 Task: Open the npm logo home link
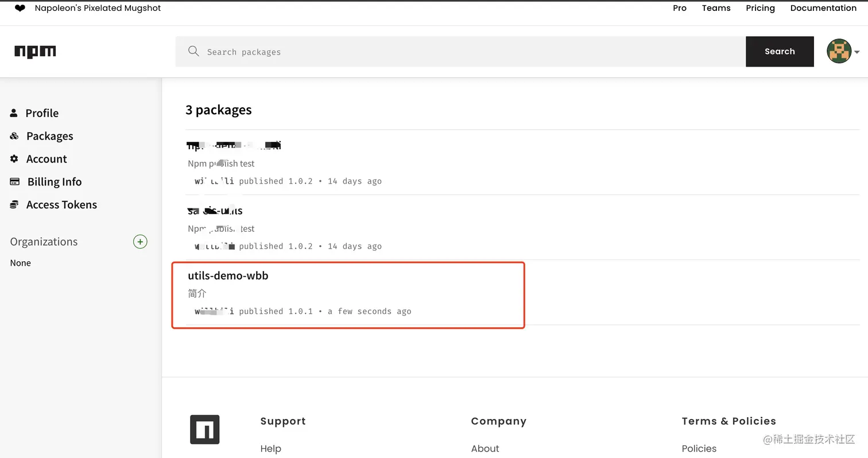click(x=35, y=52)
